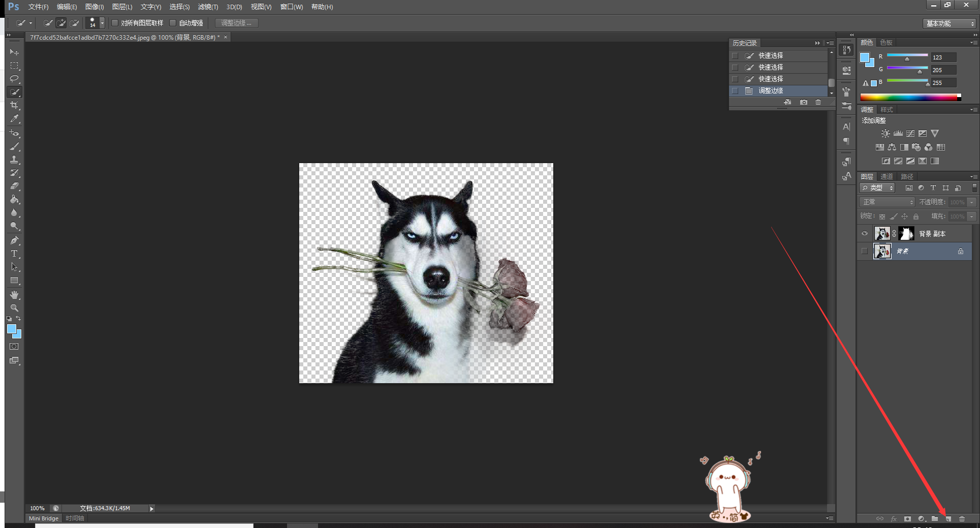This screenshot has width=980, height=528.
Task: Click foreground color swatch in toolbox
Action: coord(12,329)
